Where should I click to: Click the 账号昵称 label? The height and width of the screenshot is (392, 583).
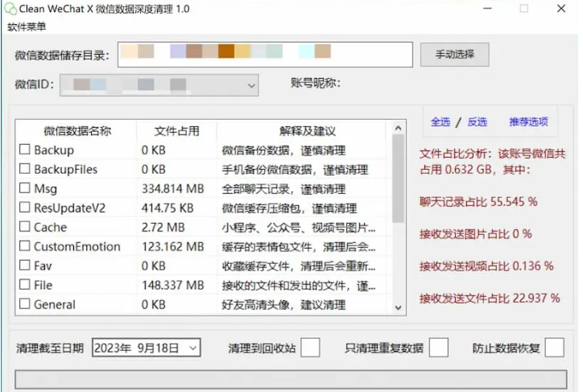[x=316, y=83]
